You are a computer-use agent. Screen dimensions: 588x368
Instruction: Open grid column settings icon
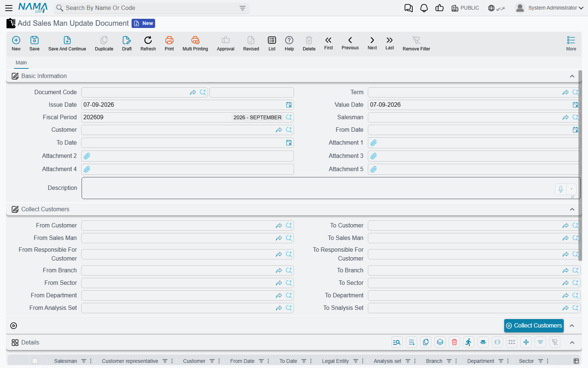[x=576, y=361]
